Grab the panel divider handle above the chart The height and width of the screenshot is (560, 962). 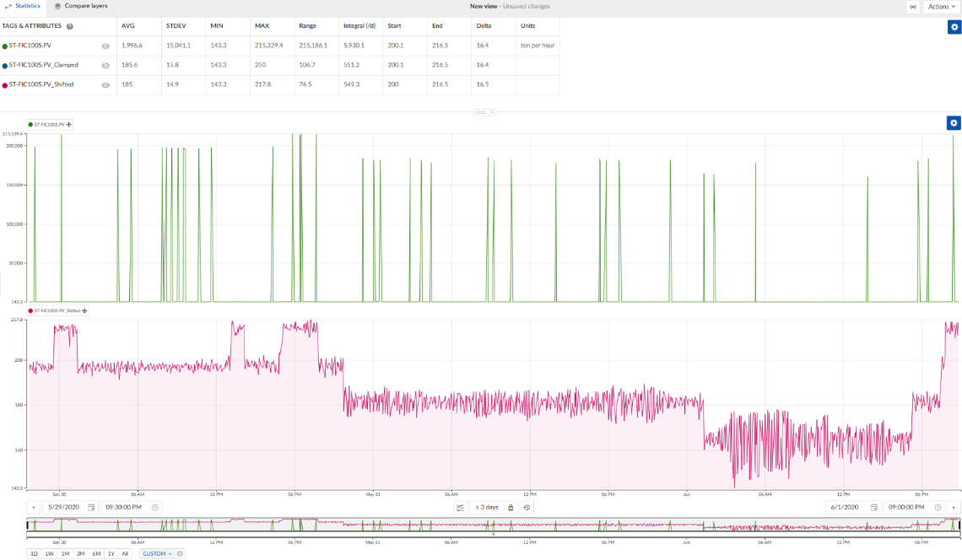tap(480, 112)
